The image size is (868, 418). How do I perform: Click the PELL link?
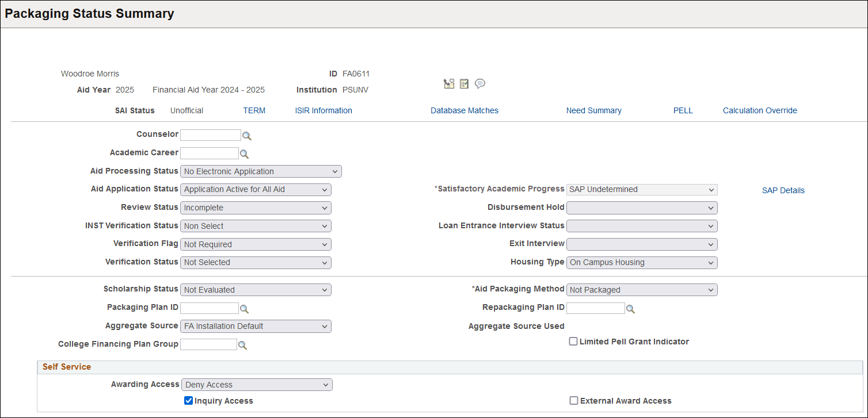coord(683,110)
